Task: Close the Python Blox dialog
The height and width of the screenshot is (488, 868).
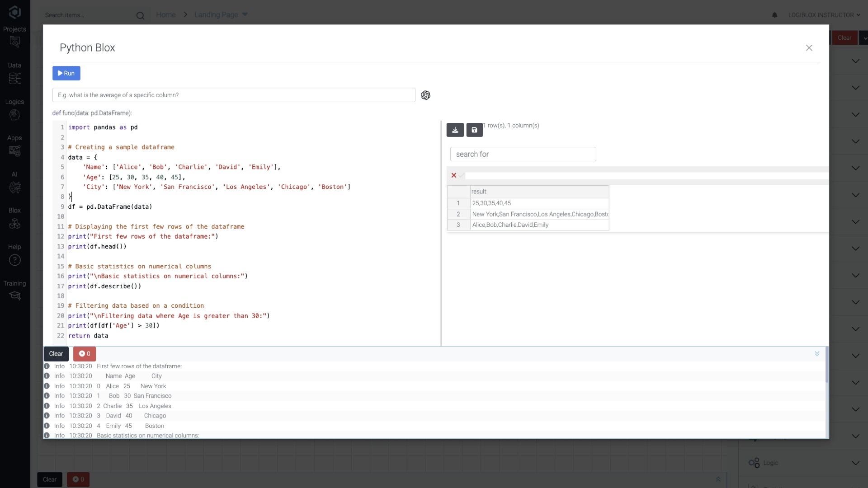Action: click(809, 48)
